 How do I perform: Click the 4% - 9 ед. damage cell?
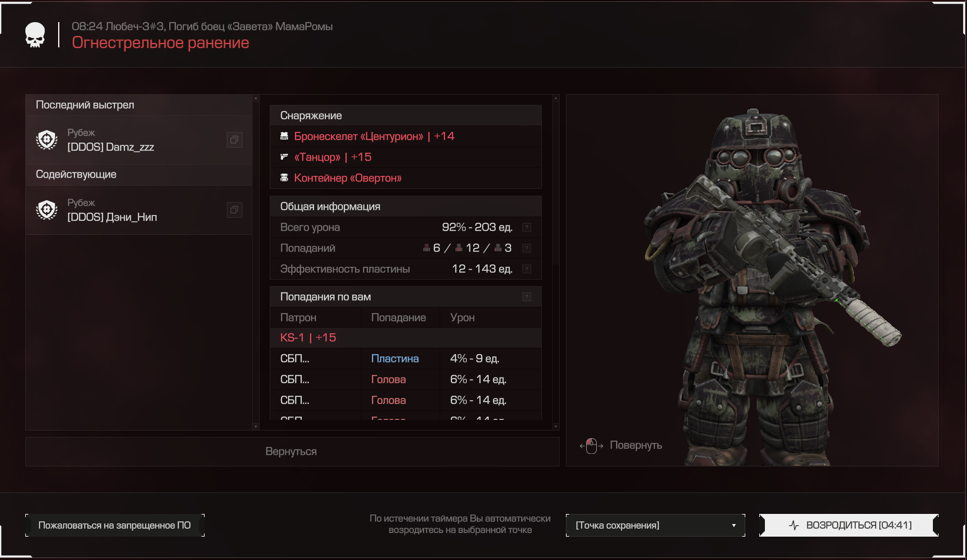click(x=475, y=359)
